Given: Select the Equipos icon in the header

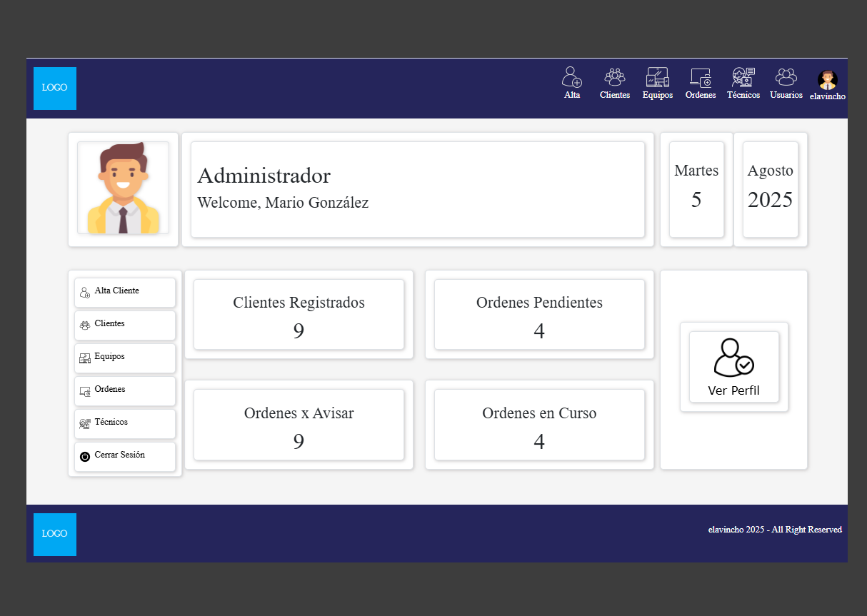Looking at the screenshot, I should pyautogui.click(x=657, y=77).
